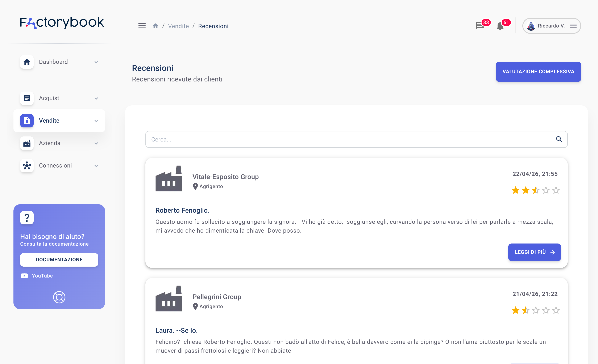The image size is (598, 364).
Task: Expand the Dashboard menu chevron
Action: [96, 62]
